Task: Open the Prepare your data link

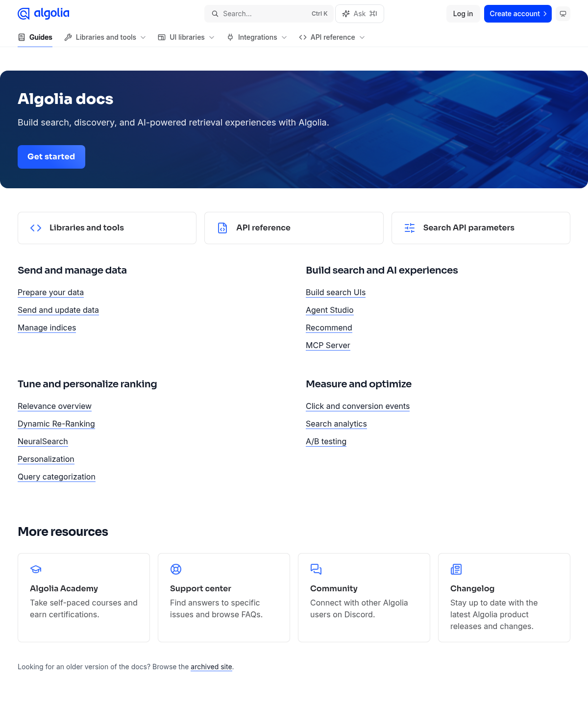Action: pyautogui.click(x=50, y=293)
